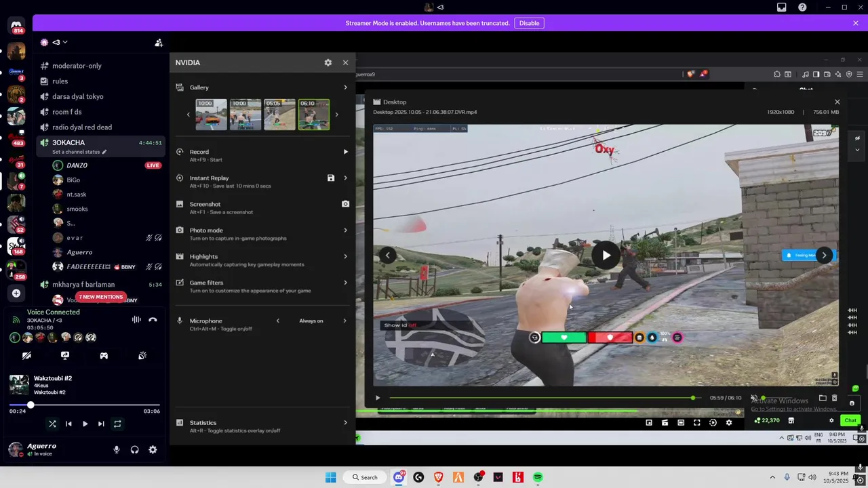Switch microphone mode to next option

tap(344, 321)
